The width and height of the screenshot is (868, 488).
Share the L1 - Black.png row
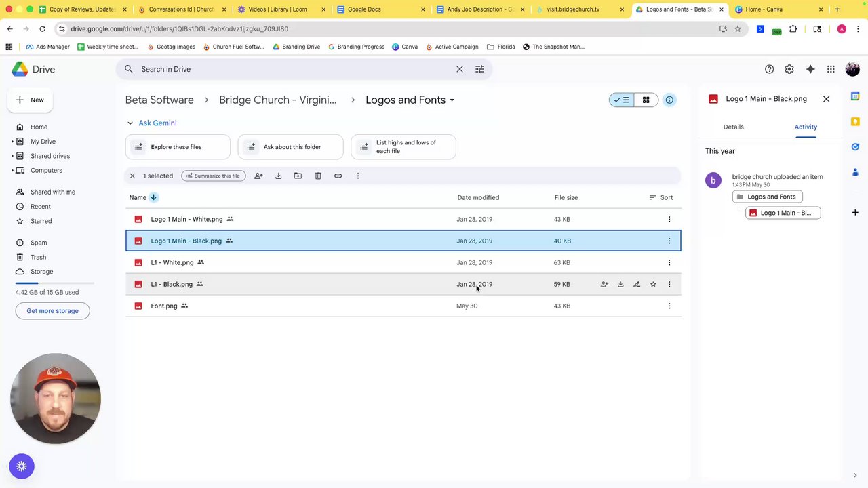(604, 284)
